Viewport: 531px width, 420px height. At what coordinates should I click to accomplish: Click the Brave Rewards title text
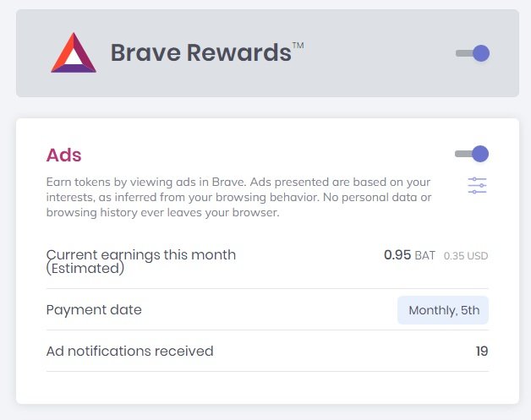point(200,53)
